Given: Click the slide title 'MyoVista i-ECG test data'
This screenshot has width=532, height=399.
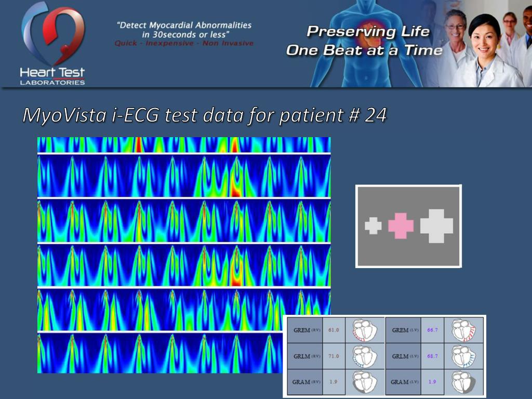Looking at the screenshot, I should (x=205, y=115).
